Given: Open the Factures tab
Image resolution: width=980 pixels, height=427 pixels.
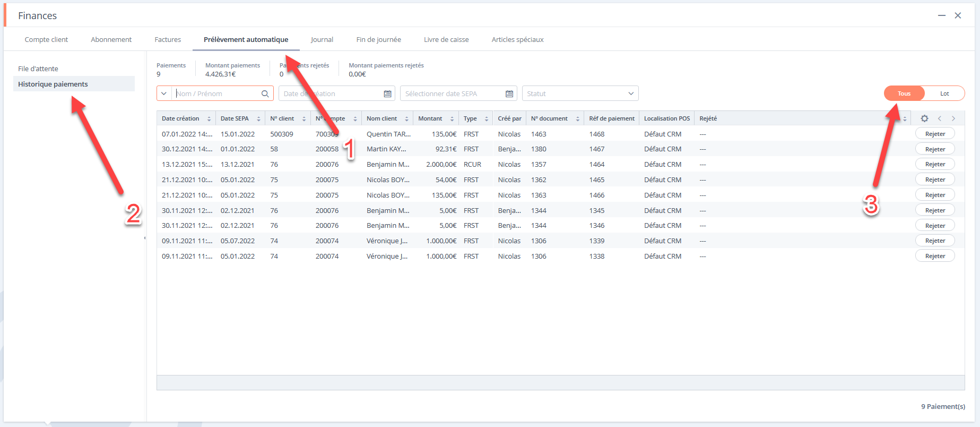Looking at the screenshot, I should point(168,40).
